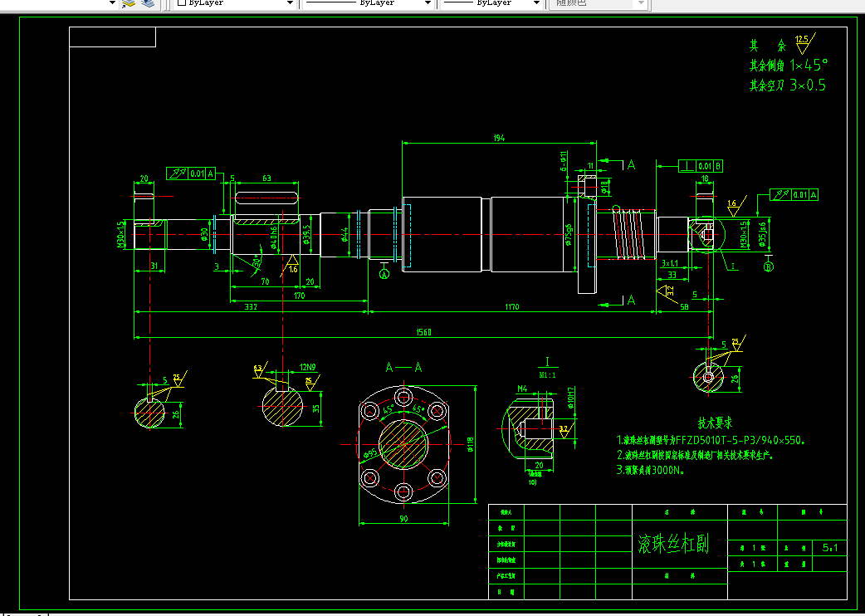Select the M4 thread callout

pyautogui.click(x=522, y=389)
